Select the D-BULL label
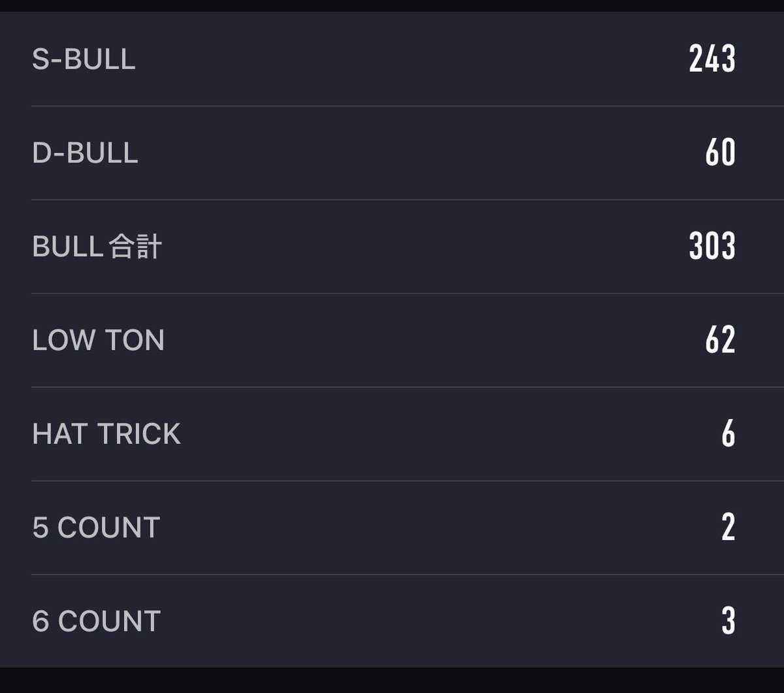 point(85,153)
